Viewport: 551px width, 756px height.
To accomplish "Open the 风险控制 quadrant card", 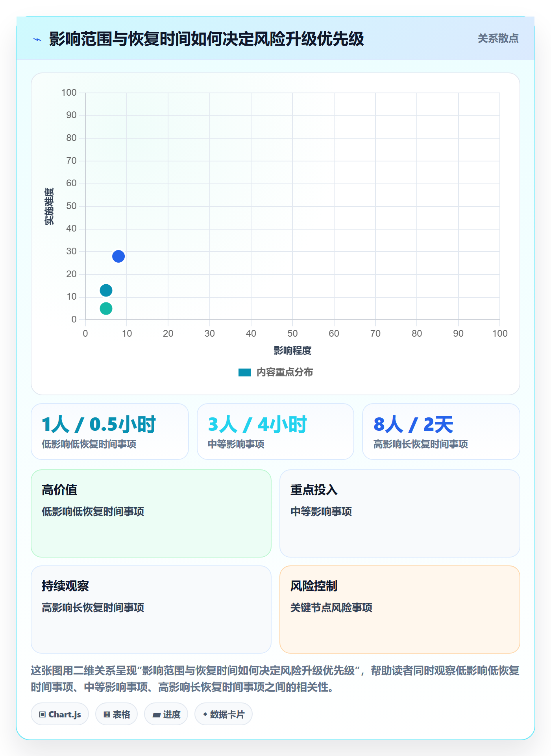I will [x=400, y=610].
